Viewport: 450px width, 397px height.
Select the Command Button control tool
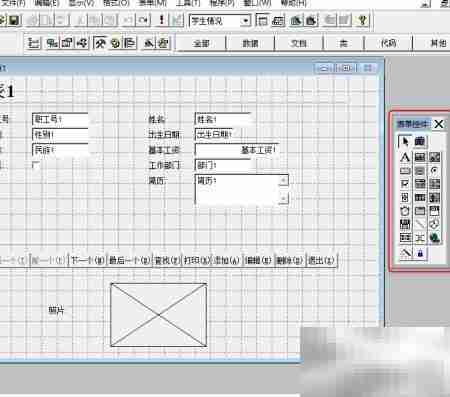[x=405, y=171]
